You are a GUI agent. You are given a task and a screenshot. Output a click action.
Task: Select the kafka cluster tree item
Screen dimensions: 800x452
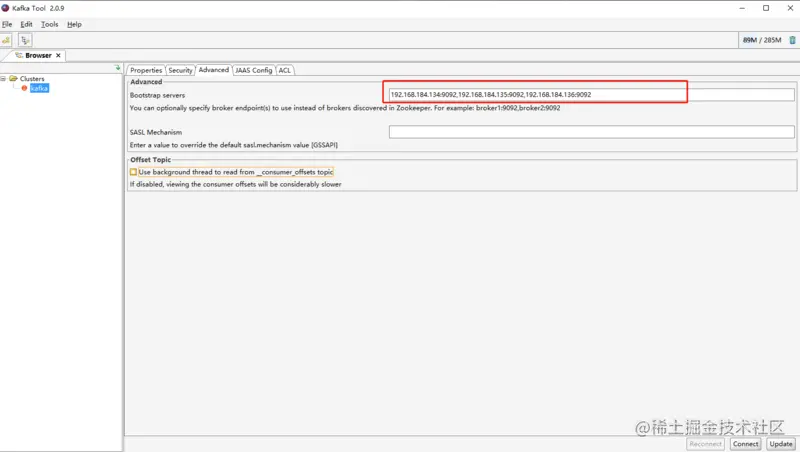[x=39, y=88]
